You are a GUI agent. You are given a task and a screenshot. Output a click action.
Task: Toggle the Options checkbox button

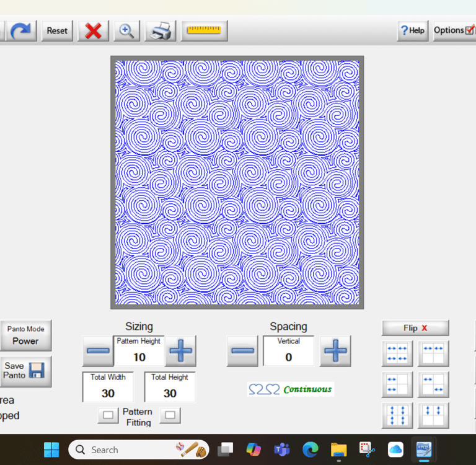click(x=454, y=30)
